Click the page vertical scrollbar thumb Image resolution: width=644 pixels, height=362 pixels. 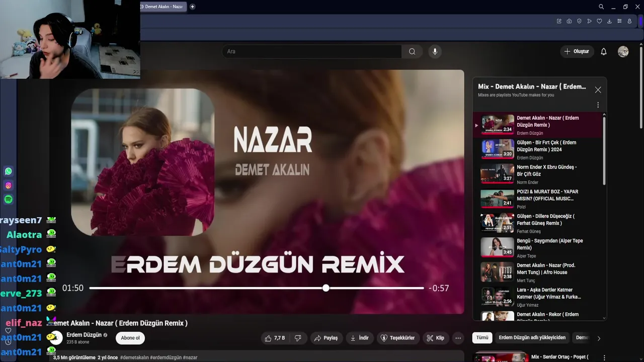(x=641, y=88)
